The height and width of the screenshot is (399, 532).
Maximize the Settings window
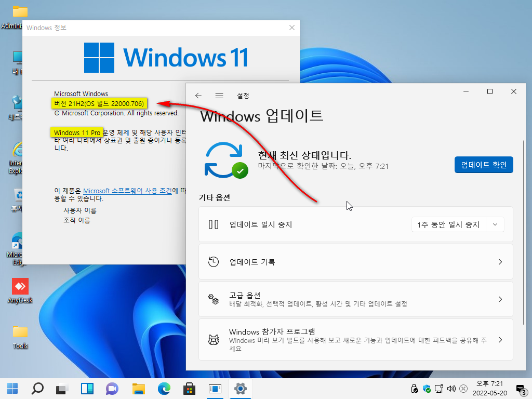(x=490, y=91)
